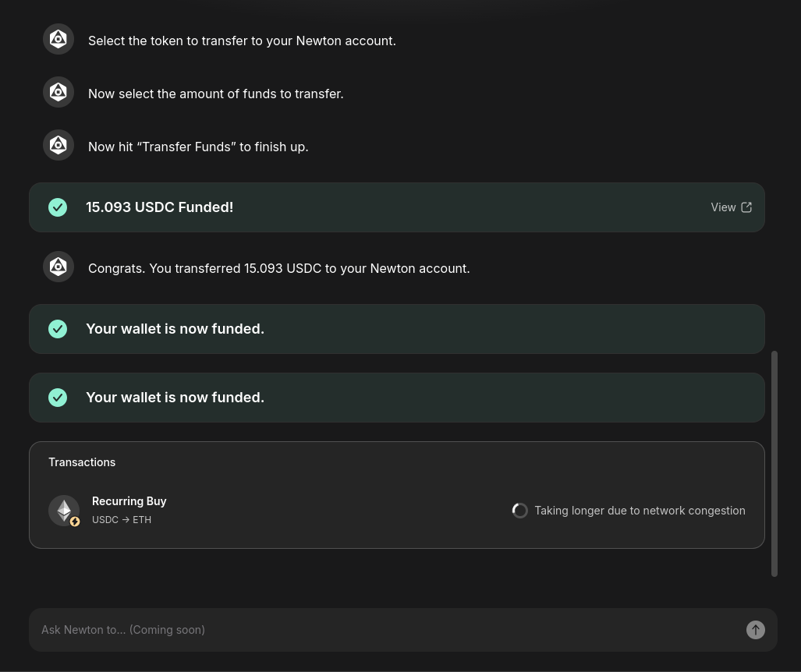Click the send arrow button in the chat box

coord(756,630)
